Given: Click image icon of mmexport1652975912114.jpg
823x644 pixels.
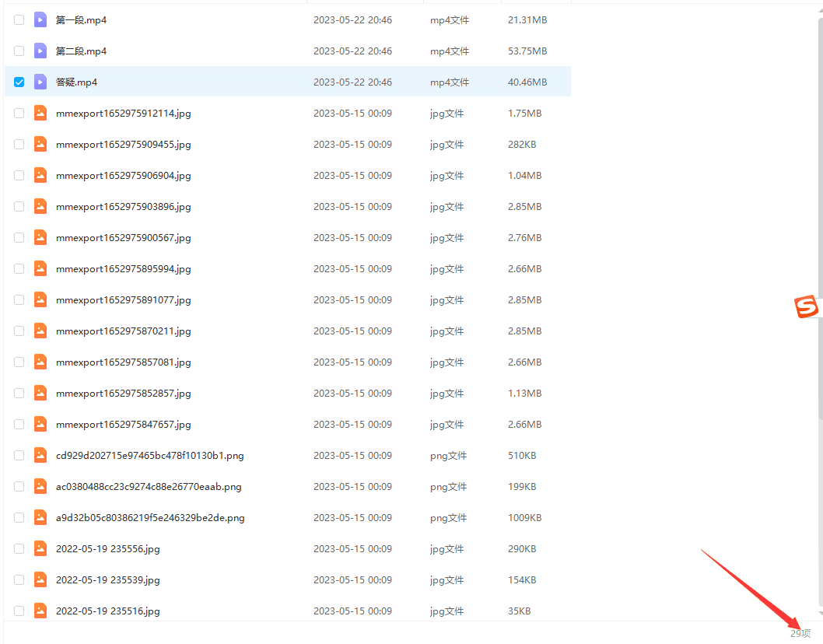Looking at the screenshot, I should click(x=40, y=114).
